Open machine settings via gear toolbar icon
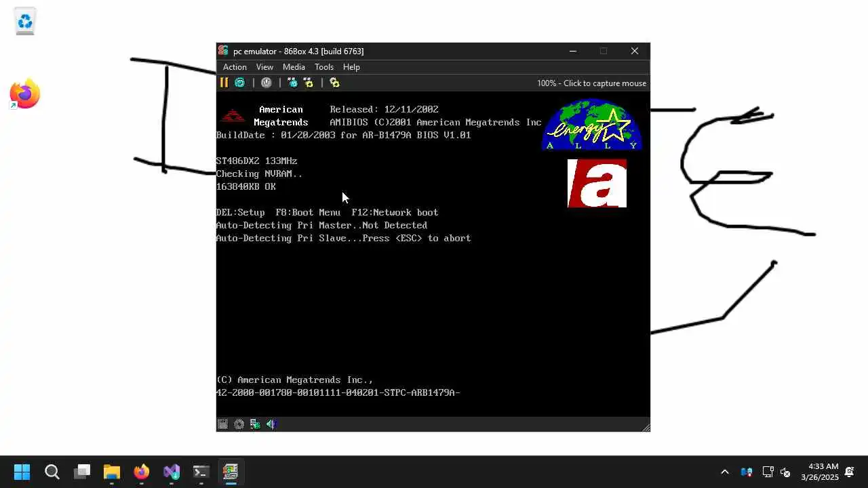Viewport: 868px width, 488px height. coord(334,83)
